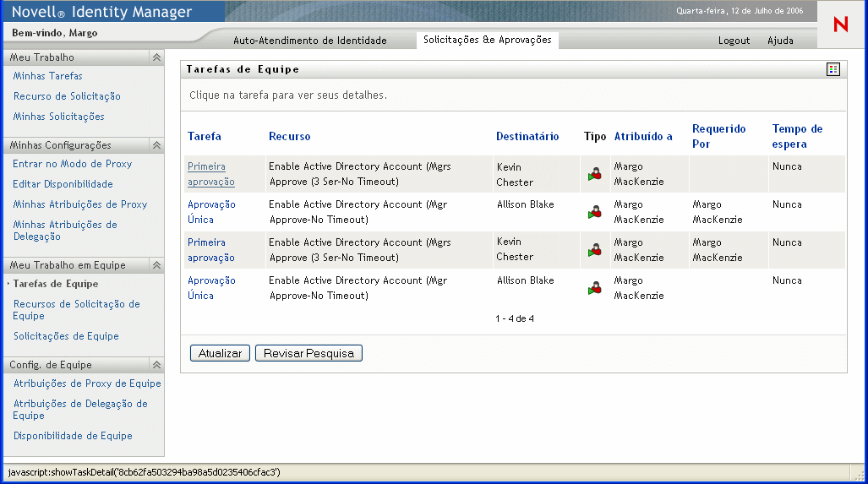This screenshot has width=868, height=484.
Task: Collapse the Minhas Configurações section
Action: pos(156,145)
